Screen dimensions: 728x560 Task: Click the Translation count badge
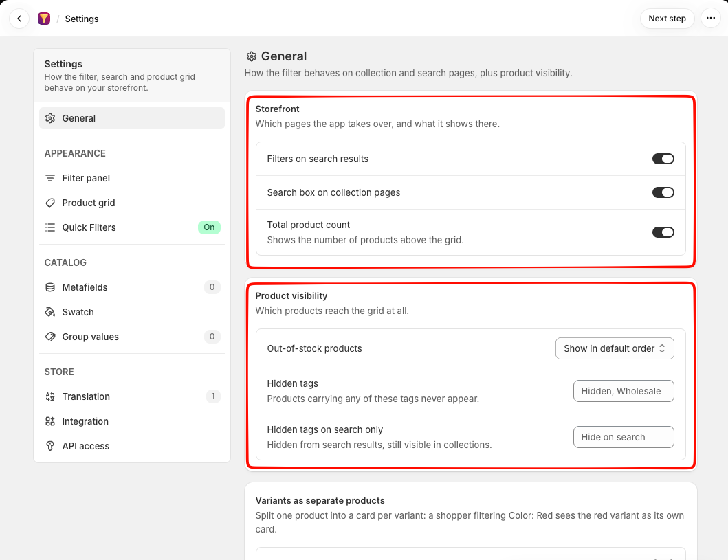click(213, 396)
